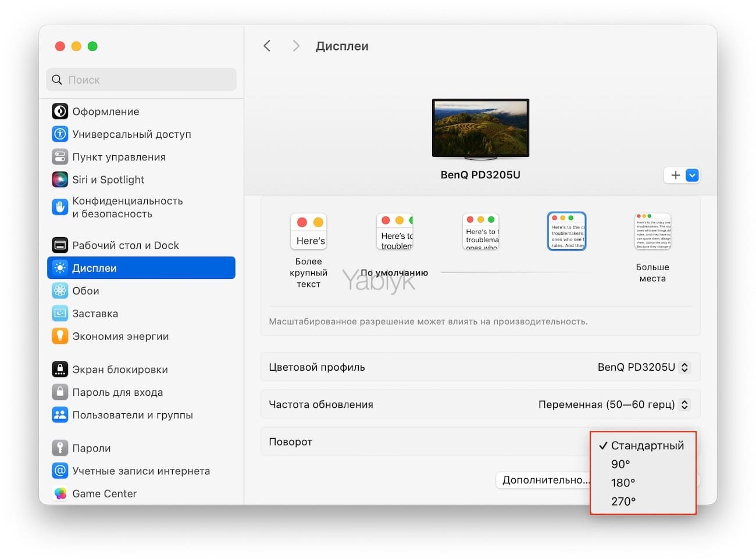Open the add display dropdown arrow

692,175
